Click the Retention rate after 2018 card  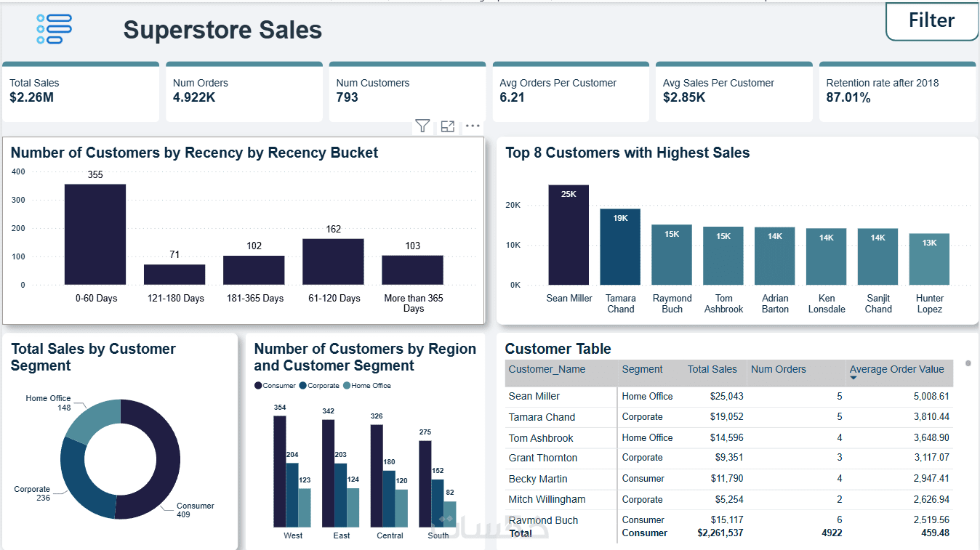897,92
